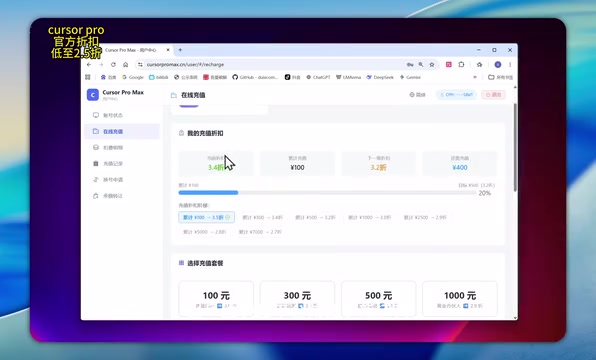This screenshot has width=596, height=360.
Task: Open the Douyin bookmark with the TikTok icon
Action: pyautogui.click(x=292, y=77)
